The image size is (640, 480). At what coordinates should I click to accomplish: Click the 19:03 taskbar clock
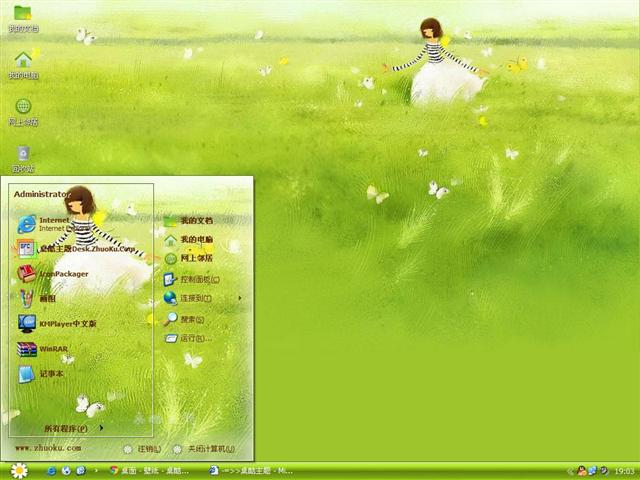click(x=624, y=471)
